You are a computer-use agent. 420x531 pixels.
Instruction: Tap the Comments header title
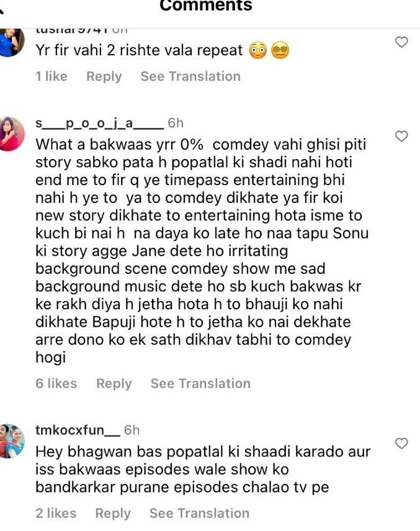pos(206,6)
